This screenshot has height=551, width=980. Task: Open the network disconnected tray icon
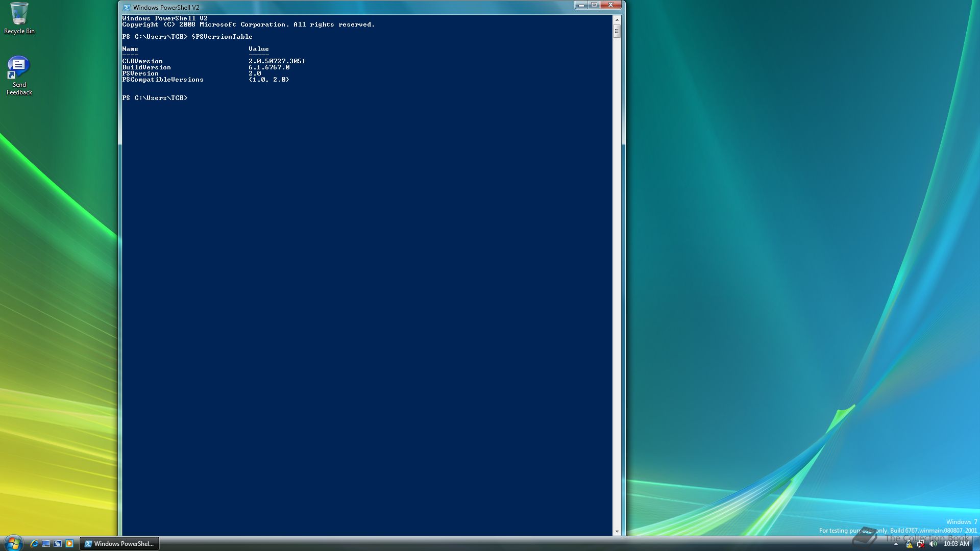(921, 544)
